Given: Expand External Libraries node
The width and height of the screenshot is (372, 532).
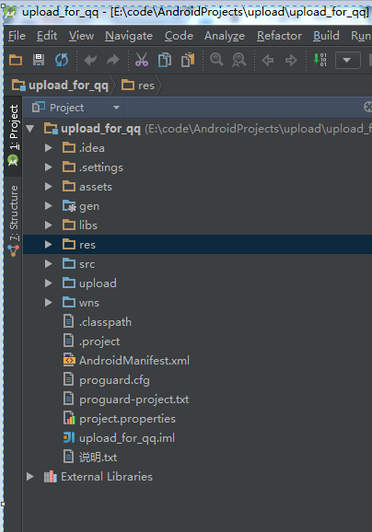Looking at the screenshot, I should 30,477.
